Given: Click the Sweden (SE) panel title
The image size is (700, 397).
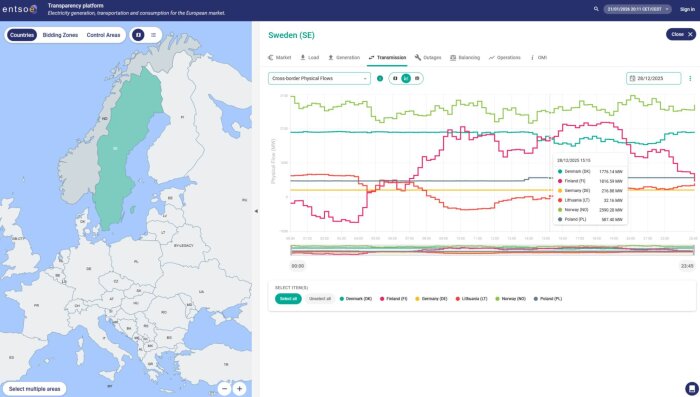Looking at the screenshot, I should 291,35.
